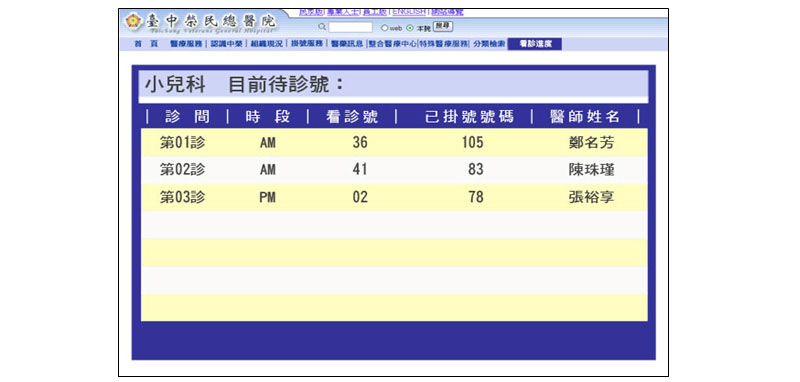Image resolution: width=800 pixels, height=382 pixels.
Task: Open the 掛號服務 menu
Action: (x=307, y=44)
